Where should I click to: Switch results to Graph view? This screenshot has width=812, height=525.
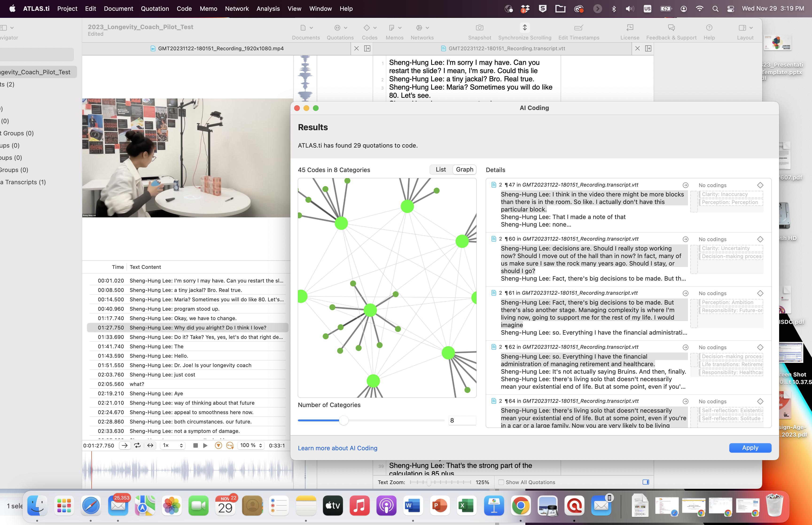465,169
